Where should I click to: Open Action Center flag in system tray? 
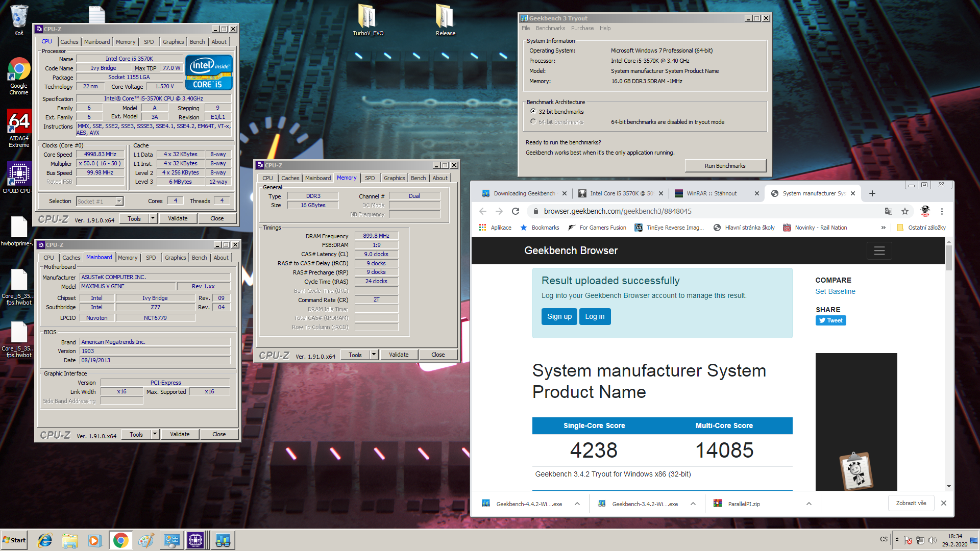pyautogui.click(x=908, y=540)
